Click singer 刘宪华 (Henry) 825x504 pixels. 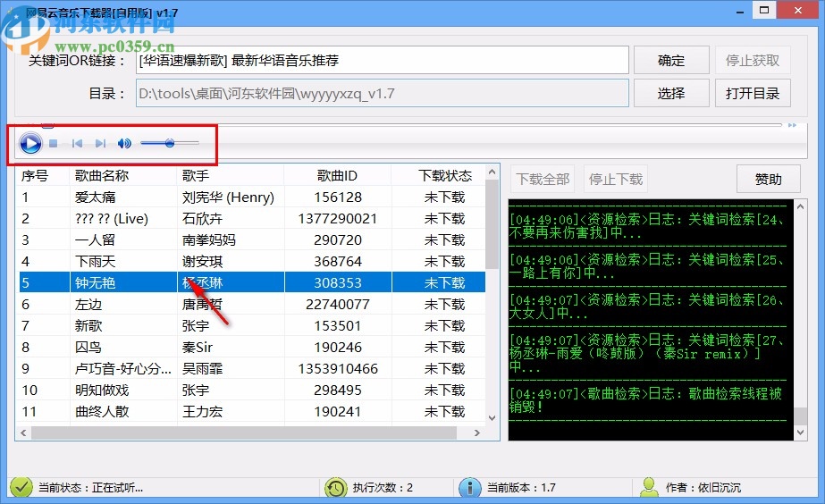tap(228, 197)
